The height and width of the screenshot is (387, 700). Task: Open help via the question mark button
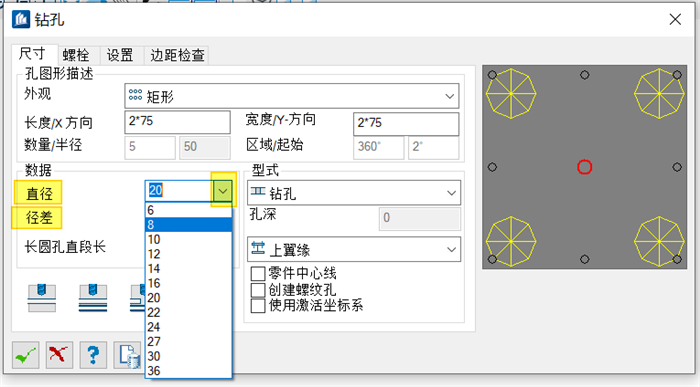pyautogui.click(x=93, y=355)
